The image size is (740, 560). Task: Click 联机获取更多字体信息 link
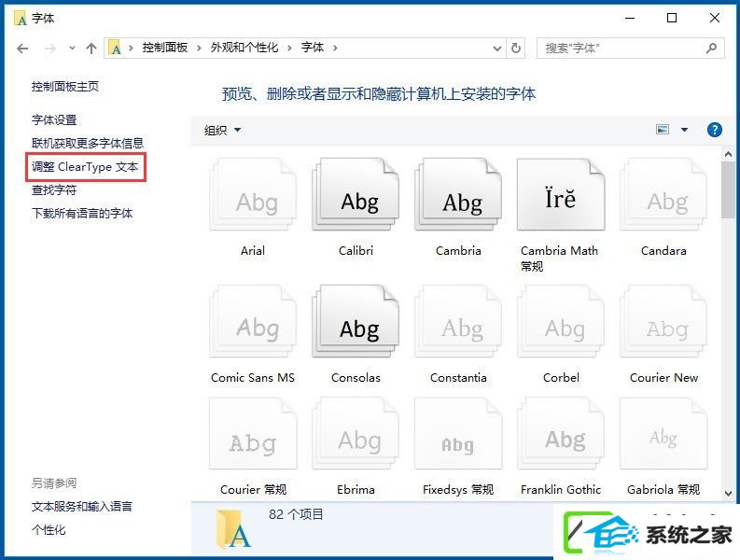pyautogui.click(x=88, y=143)
